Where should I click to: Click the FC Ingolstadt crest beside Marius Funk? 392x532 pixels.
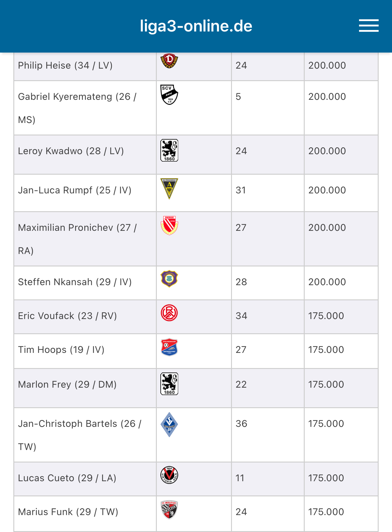pyautogui.click(x=169, y=510)
